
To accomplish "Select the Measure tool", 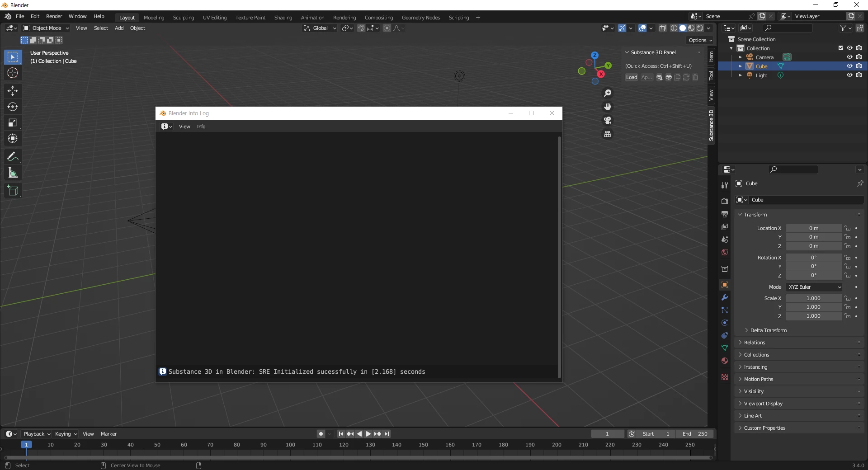I will (x=13, y=173).
